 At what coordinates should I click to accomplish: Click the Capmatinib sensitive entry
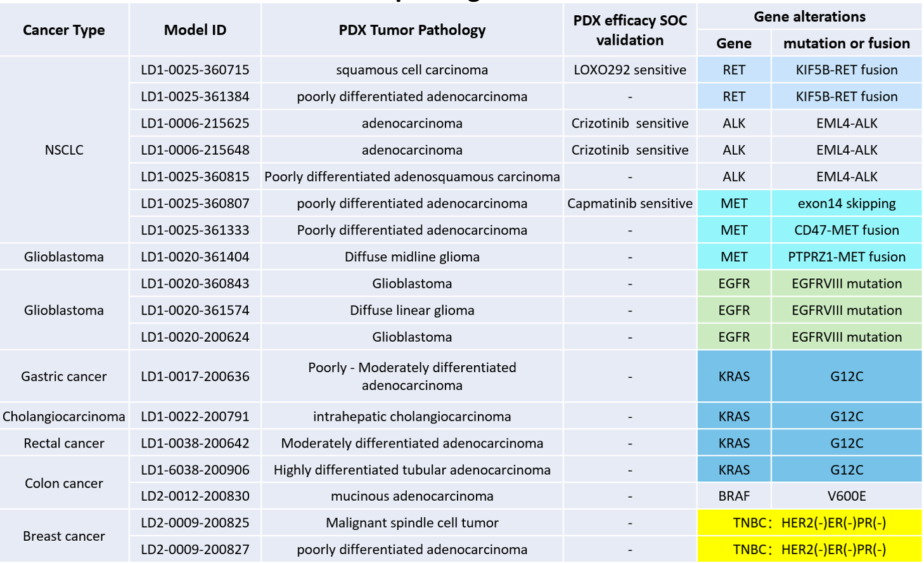click(630, 203)
